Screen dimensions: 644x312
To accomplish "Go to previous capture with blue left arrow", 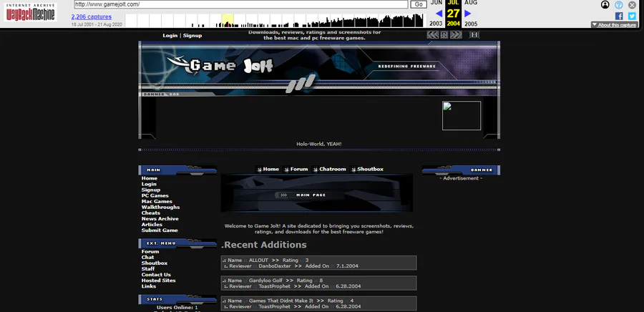I will coord(439,13).
